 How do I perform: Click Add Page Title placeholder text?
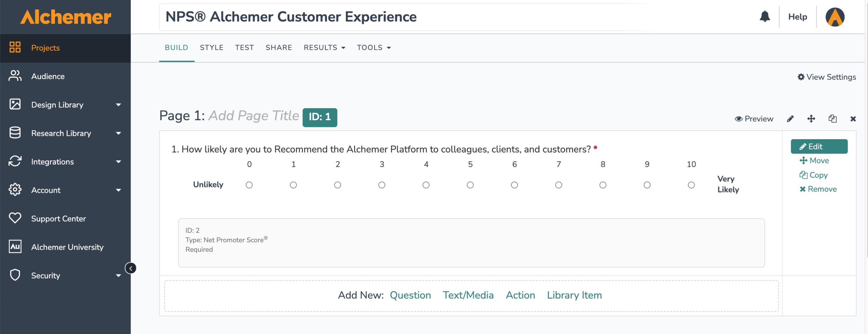[253, 116]
